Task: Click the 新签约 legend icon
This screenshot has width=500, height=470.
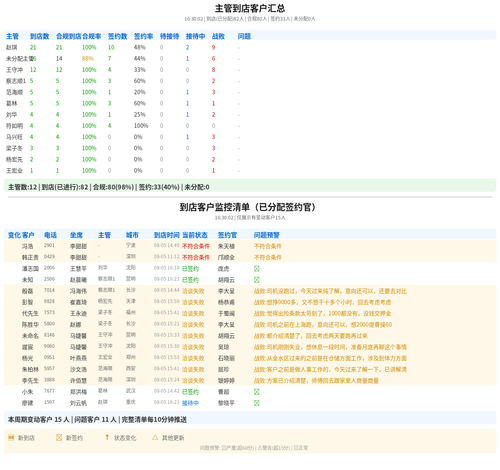Action: (x=59, y=437)
